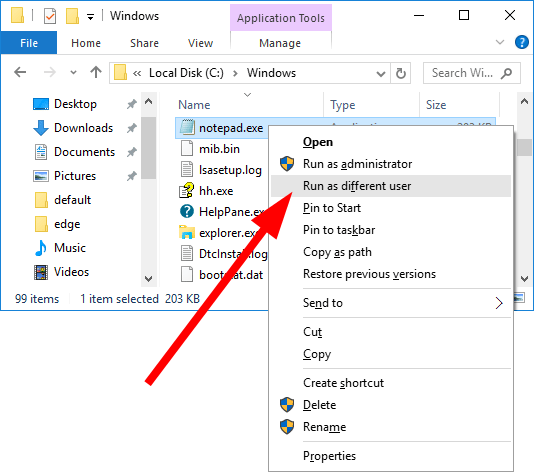Select the mib.bin file
534x472 pixels.
pos(219,149)
